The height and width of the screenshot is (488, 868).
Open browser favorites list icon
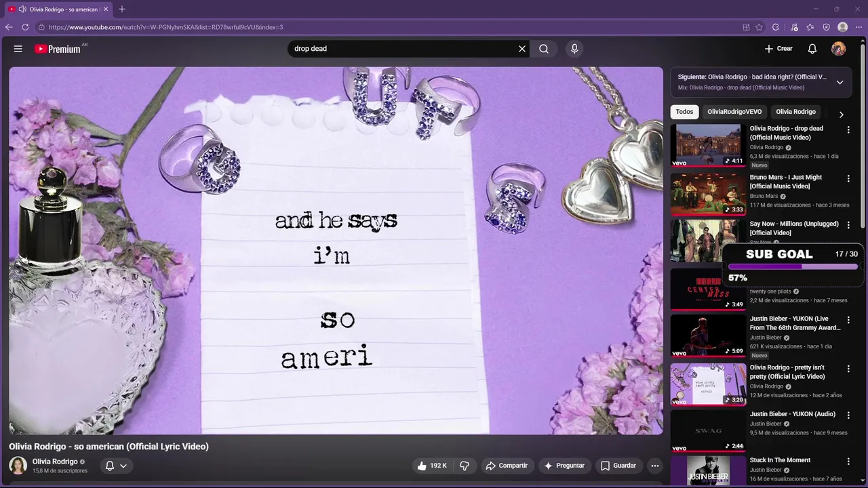pyautogui.click(x=810, y=27)
